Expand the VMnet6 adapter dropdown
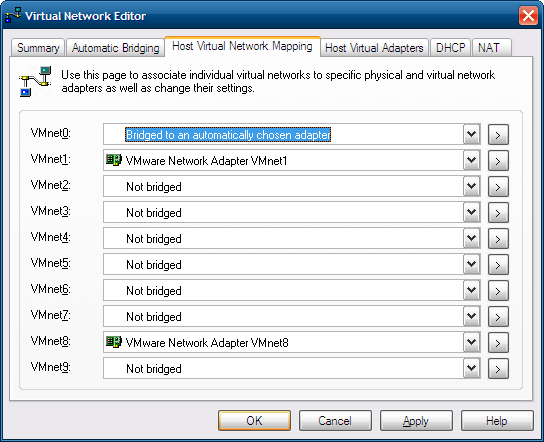 pos(471,290)
